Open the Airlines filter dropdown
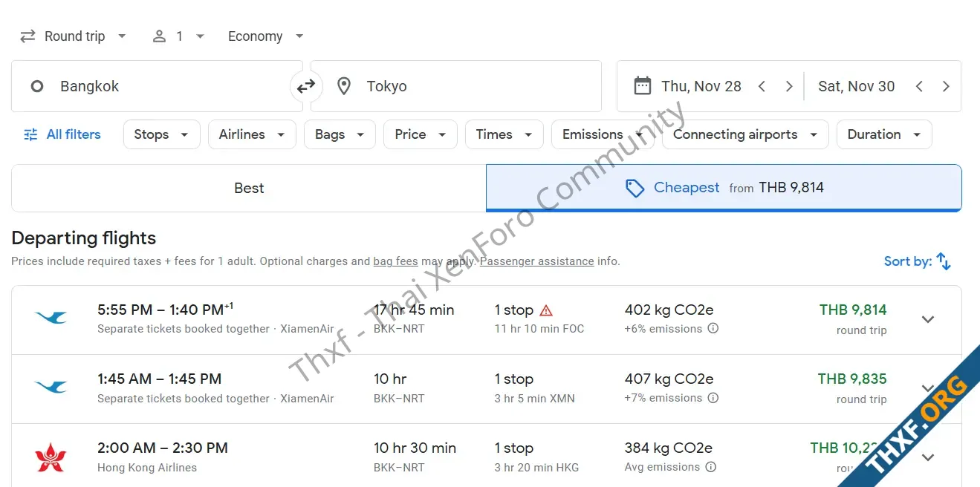The height and width of the screenshot is (487, 980). (252, 134)
